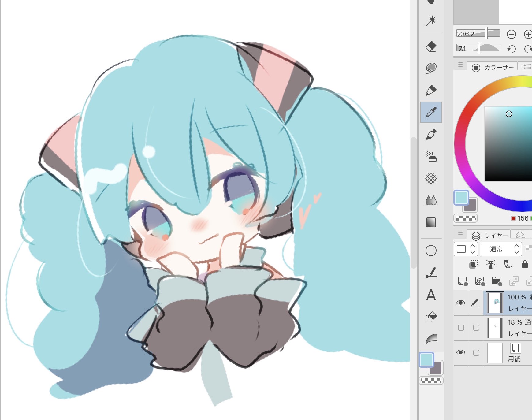Image resolution: width=532 pixels, height=420 pixels.
Task: Select the Gradient tool square icon
Action: point(431,222)
